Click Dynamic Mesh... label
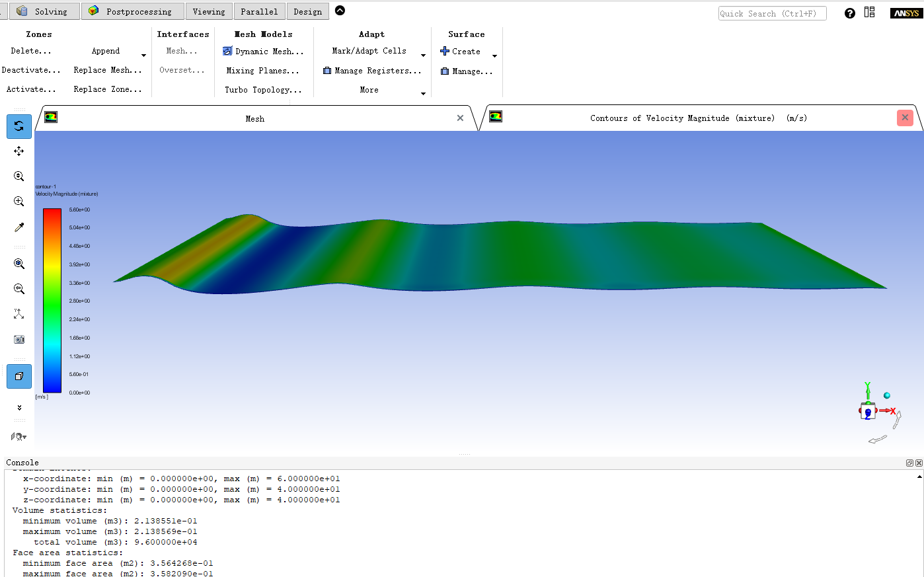The height and width of the screenshot is (577, 924). (270, 52)
